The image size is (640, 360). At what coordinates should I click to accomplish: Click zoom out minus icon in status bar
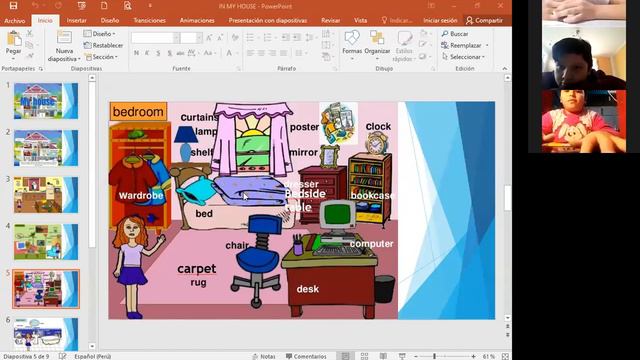click(x=416, y=356)
